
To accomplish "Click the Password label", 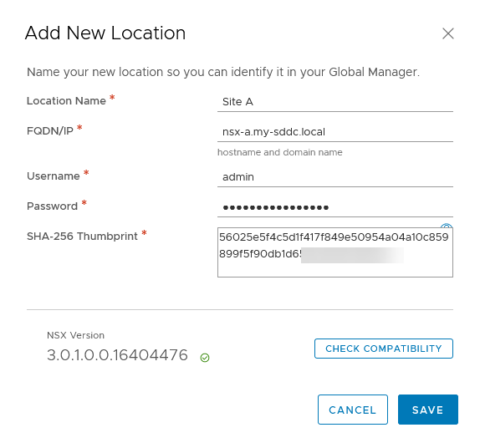I will click(x=52, y=206).
